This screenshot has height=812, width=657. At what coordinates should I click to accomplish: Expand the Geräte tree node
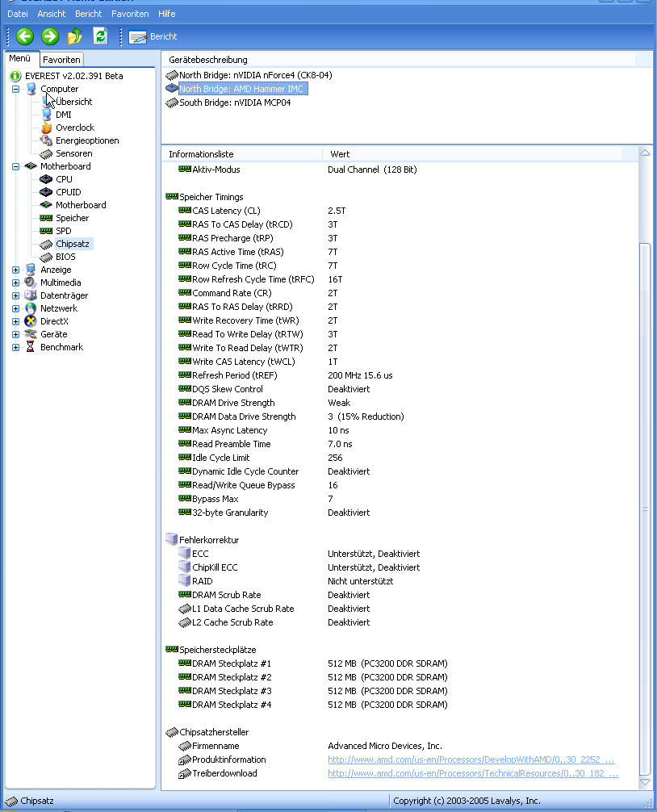[15, 334]
